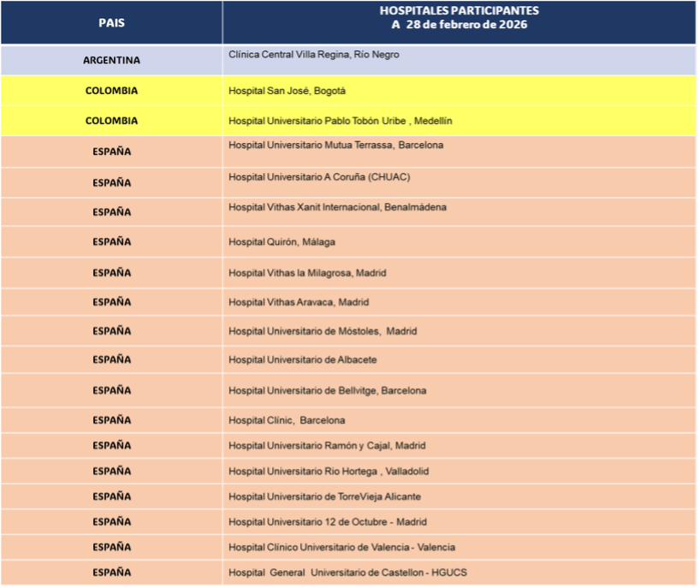Click the PAIS column header
The image size is (700, 588).
coord(111,23)
